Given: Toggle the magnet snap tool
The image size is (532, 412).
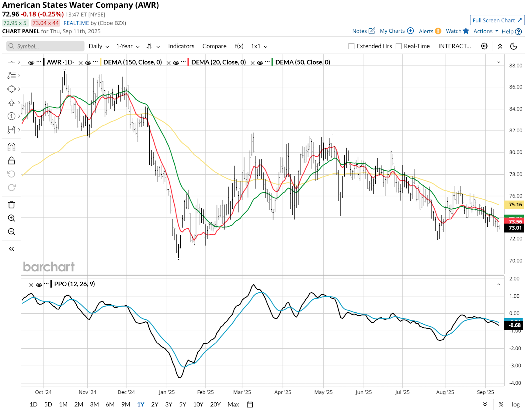Looking at the screenshot, I should [11, 147].
